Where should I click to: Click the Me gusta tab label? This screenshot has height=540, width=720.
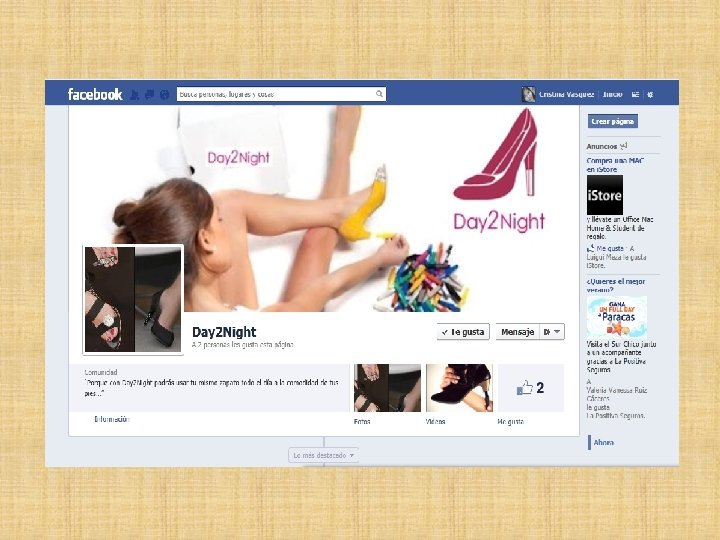511,422
